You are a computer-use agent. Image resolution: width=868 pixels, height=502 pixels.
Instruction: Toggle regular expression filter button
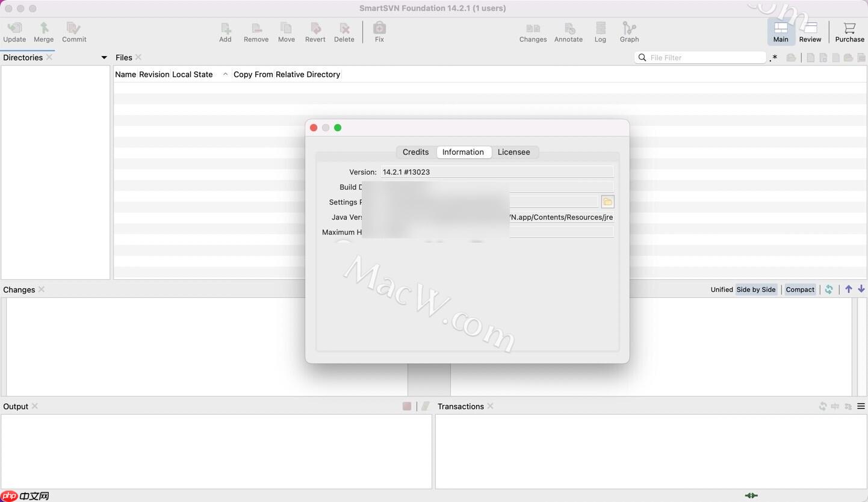point(773,58)
